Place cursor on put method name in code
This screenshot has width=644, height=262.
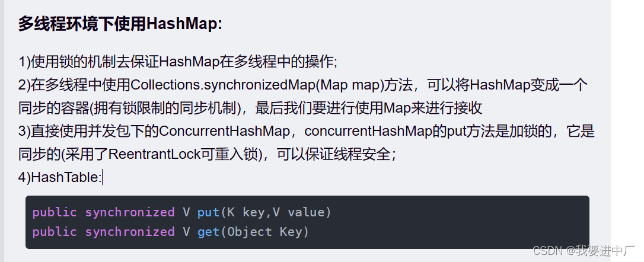[x=209, y=212]
